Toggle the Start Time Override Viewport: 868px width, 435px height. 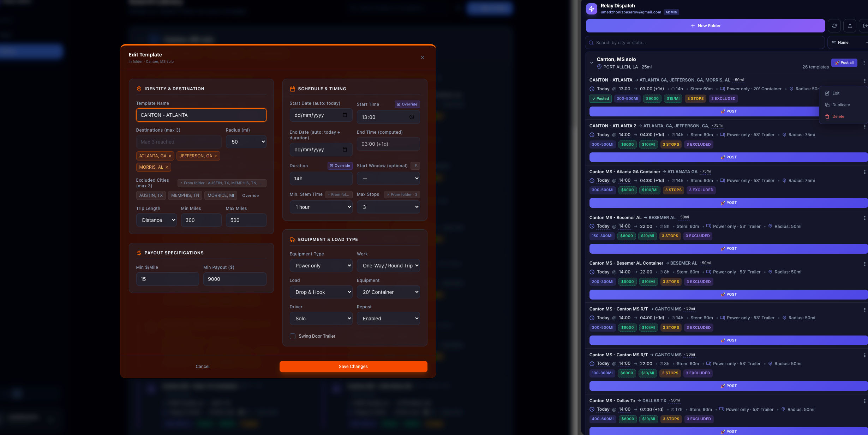pos(407,104)
